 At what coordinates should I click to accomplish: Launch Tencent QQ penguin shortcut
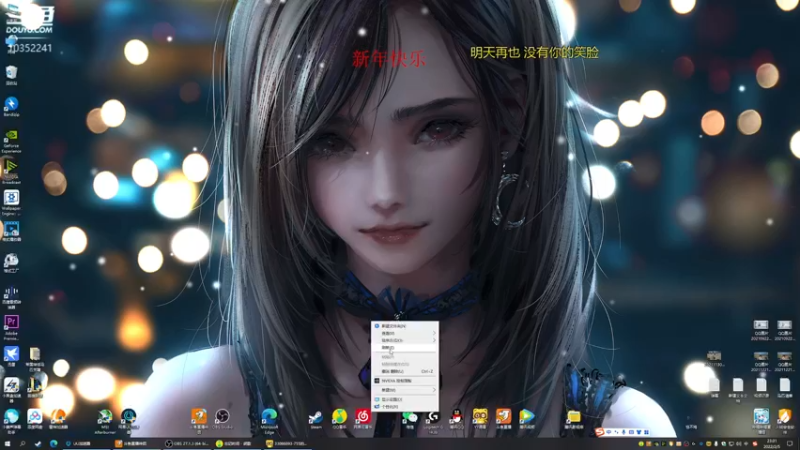tap(457, 419)
